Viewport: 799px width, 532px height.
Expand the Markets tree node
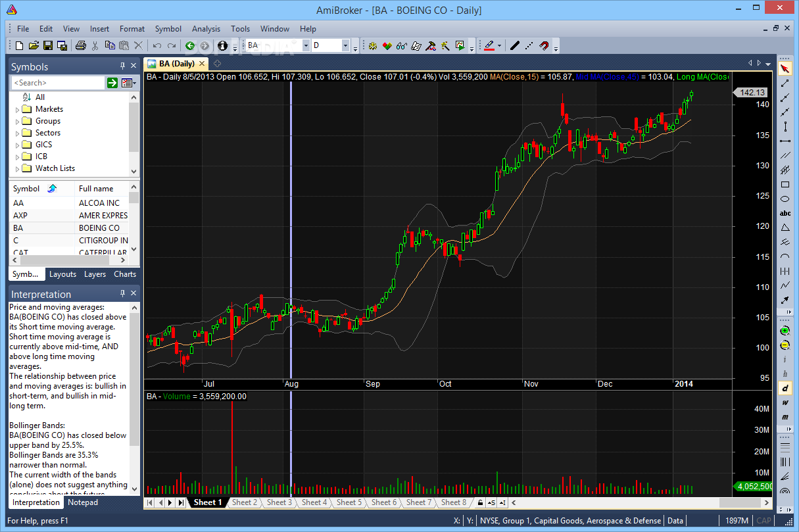click(x=18, y=109)
